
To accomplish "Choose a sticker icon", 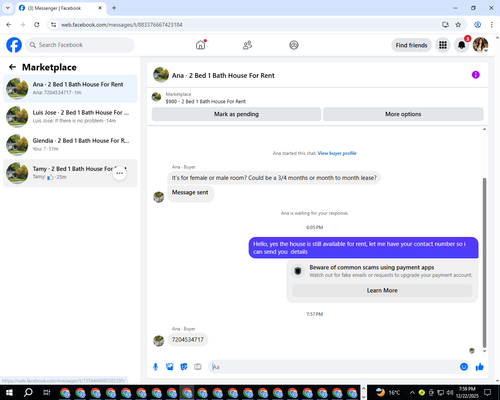I will [184, 367].
